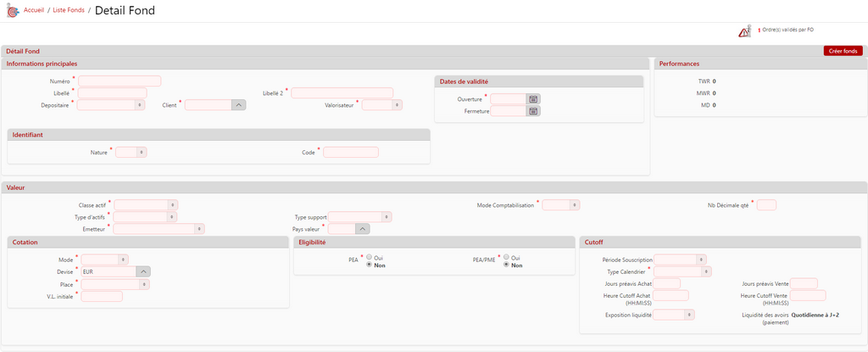Screen dimensions: 868x352
Task: Open the Depositaire dropdown
Action: pos(111,105)
